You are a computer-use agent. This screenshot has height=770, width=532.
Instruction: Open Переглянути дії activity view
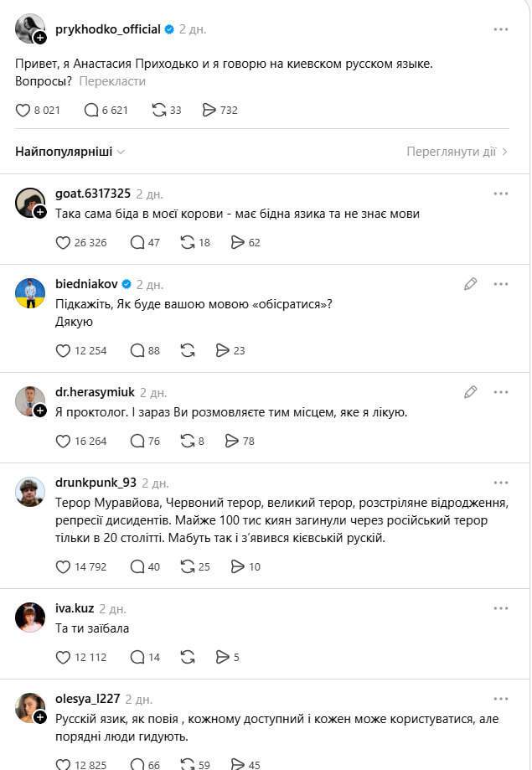pyautogui.click(x=457, y=152)
